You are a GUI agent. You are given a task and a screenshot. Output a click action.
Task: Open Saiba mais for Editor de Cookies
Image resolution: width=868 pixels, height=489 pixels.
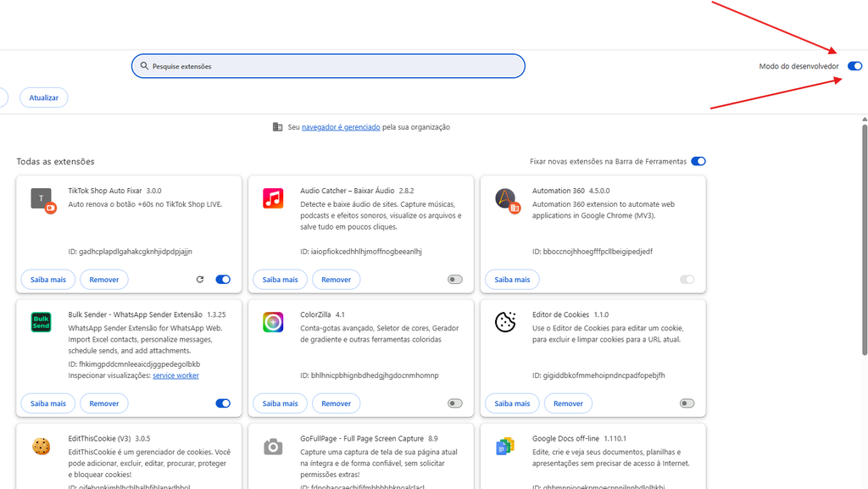point(512,403)
